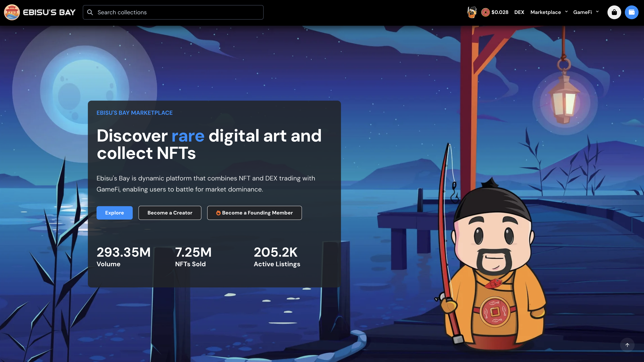Open the Ebisu's Bay home wordmark

[49, 12]
